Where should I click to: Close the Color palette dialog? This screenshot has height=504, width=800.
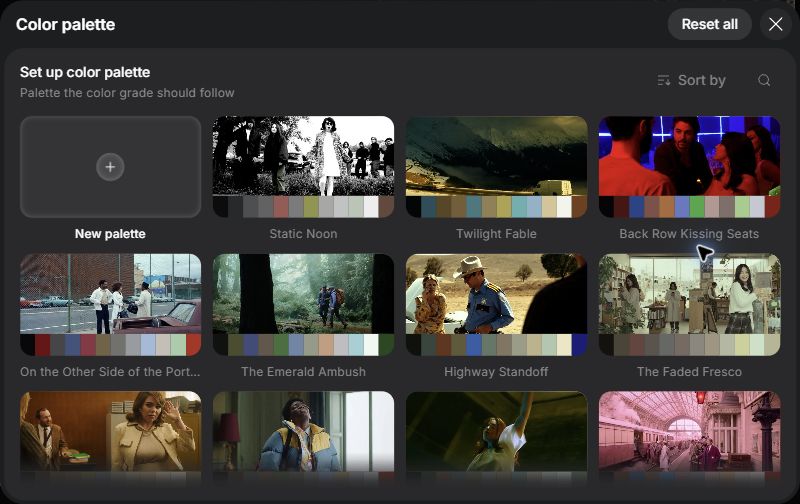(776, 24)
